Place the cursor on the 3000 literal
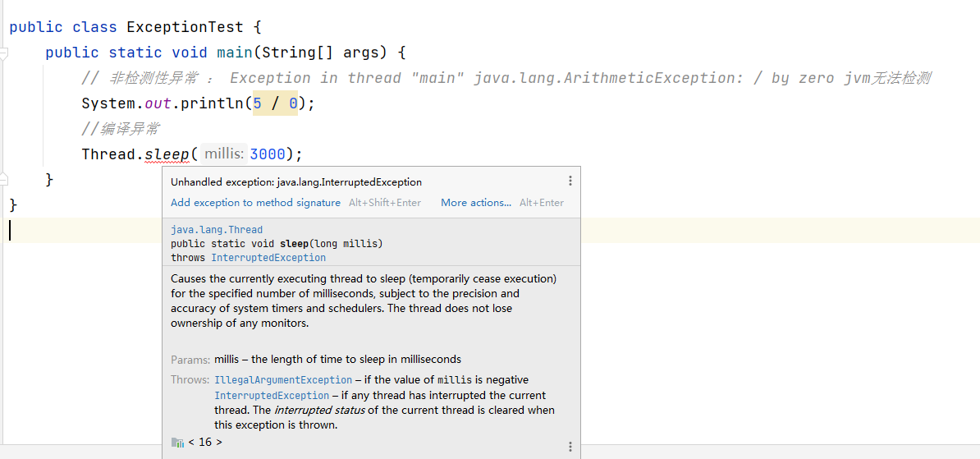 268,154
